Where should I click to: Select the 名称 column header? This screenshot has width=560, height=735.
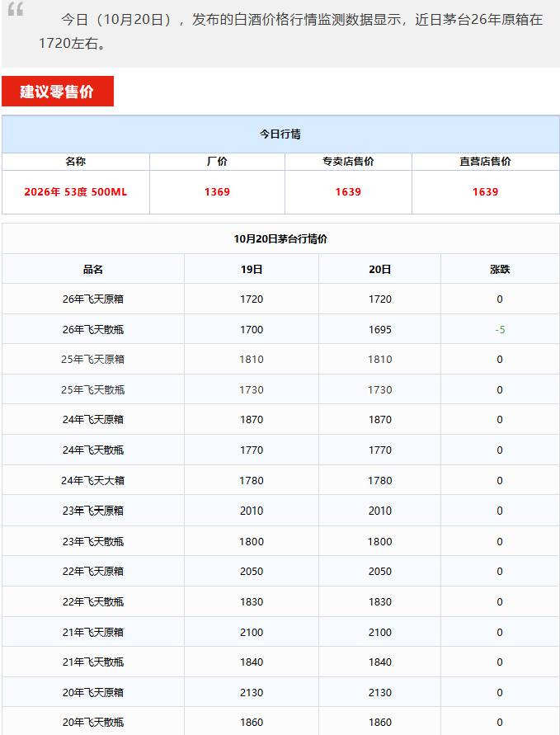point(75,162)
